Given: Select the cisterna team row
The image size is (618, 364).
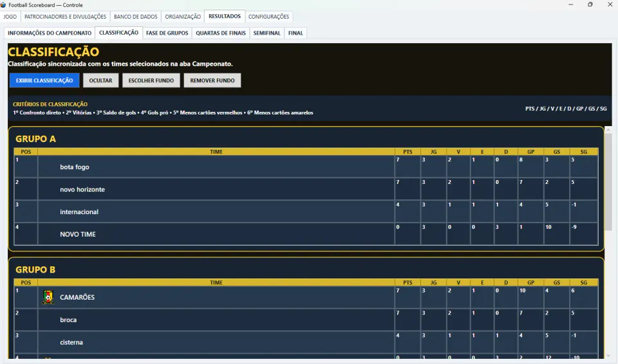Looking at the screenshot, I should (306, 342).
